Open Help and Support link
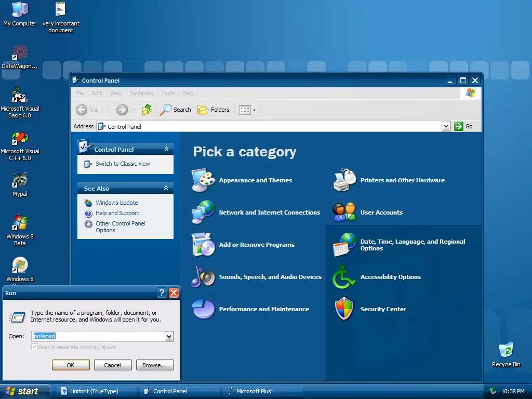Viewport: 532px width, 399px height. (117, 213)
